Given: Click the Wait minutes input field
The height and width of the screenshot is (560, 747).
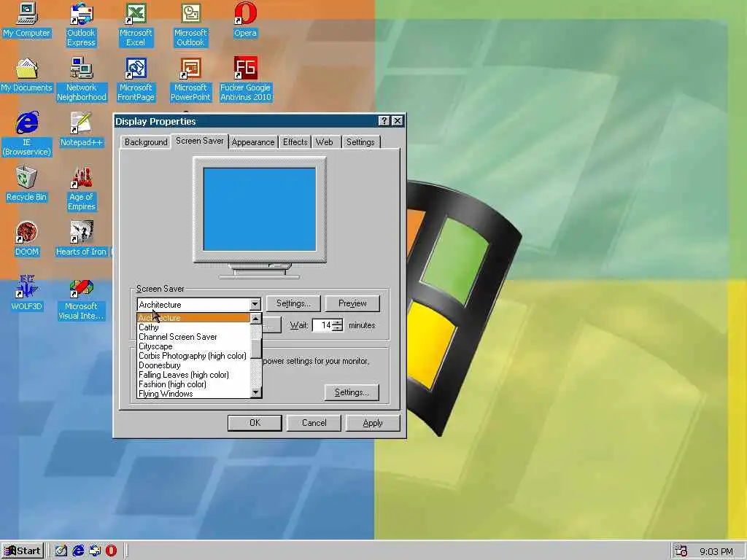Looking at the screenshot, I should pos(322,325).
